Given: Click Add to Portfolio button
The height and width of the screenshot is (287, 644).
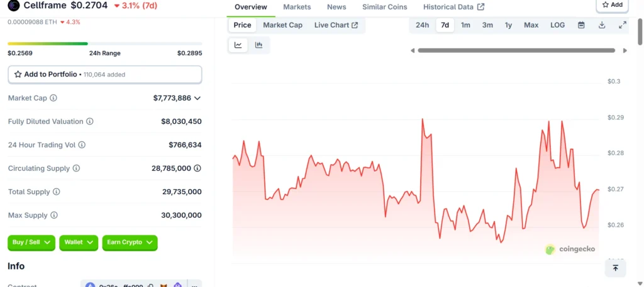Looking at the screenshot, I should click(x=105, y=75).
